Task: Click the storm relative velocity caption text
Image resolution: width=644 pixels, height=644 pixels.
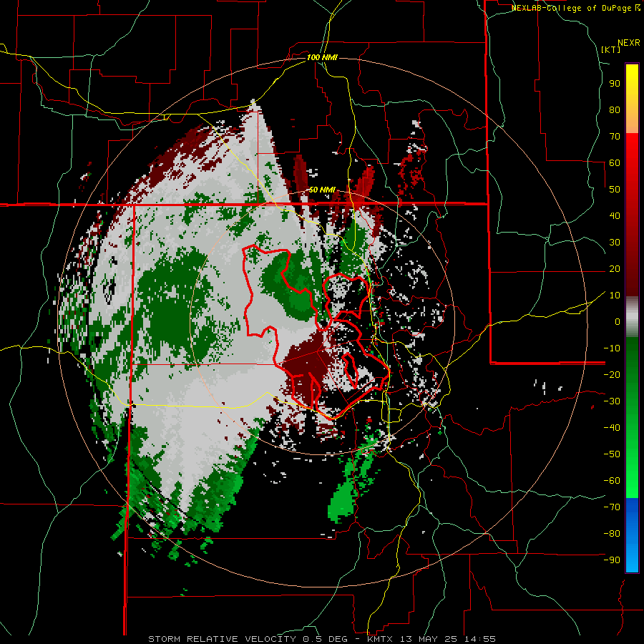Action: coord(322,639)
